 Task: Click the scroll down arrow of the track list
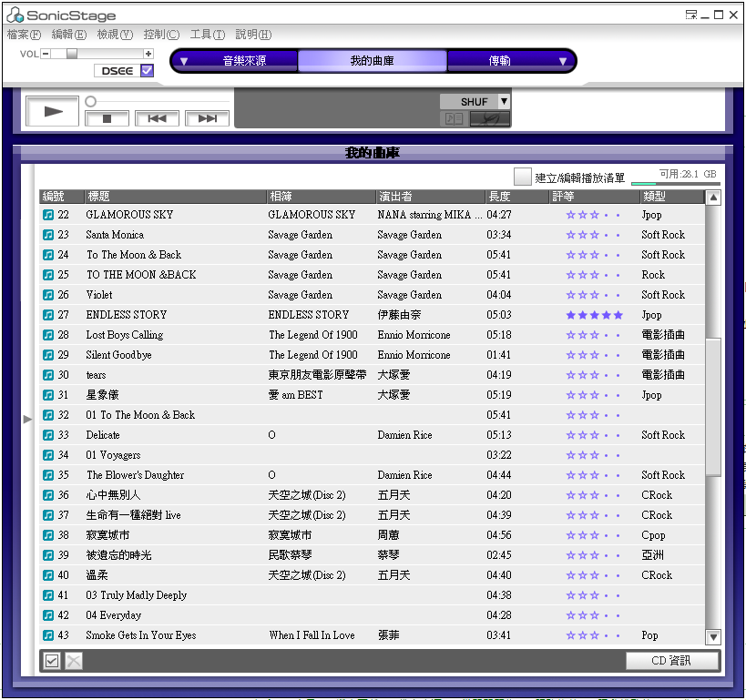point(713,637)
